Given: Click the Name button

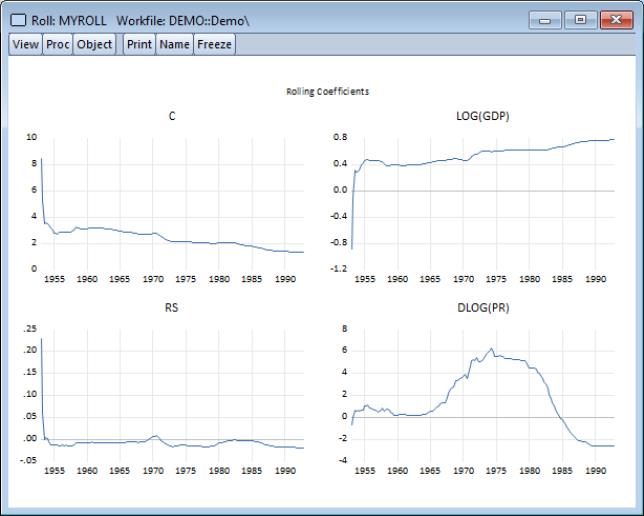Looking at the screenshot, I should click(174, 44).
